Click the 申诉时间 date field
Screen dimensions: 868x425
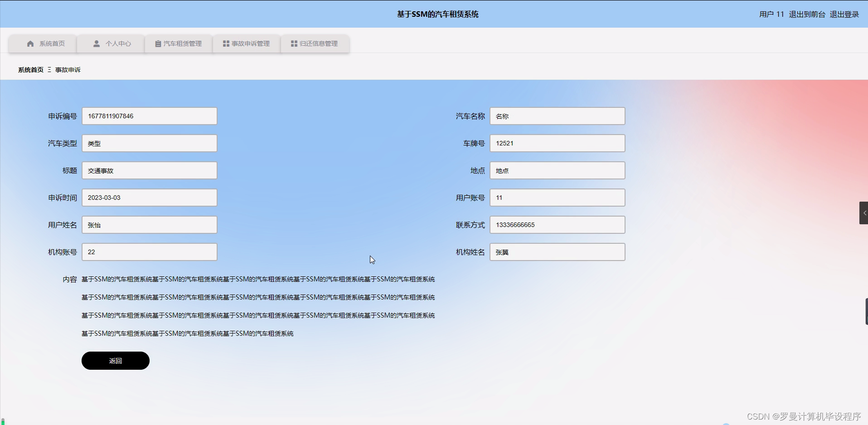[149, 198]
